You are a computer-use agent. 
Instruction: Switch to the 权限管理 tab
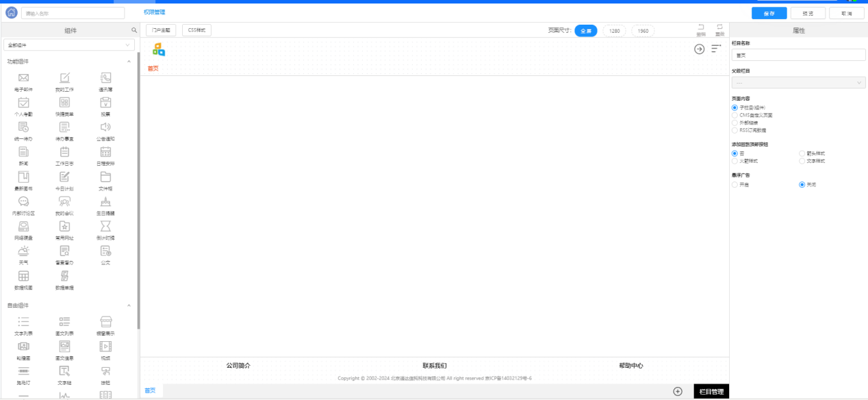click(x=154, y=12)
